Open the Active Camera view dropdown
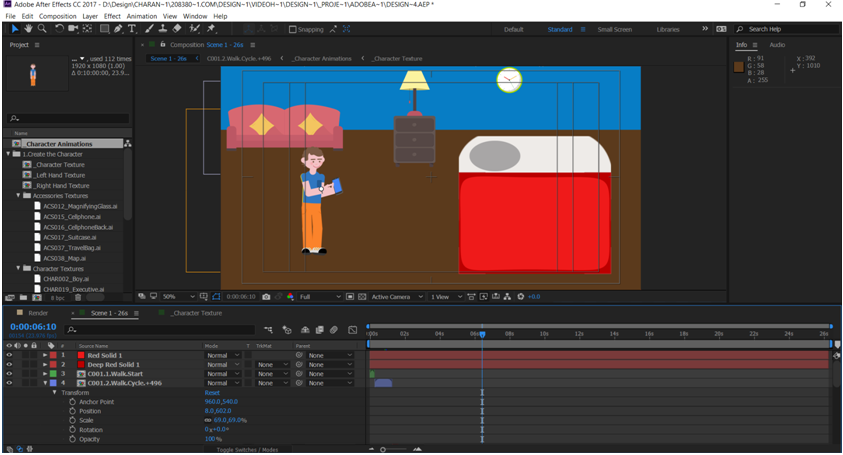This screenshot has height=455, width=843. [x=396, y=297]
